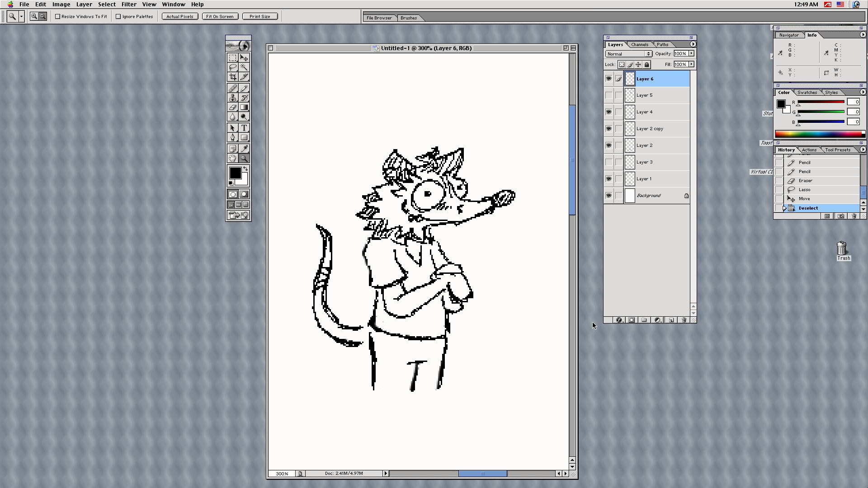Click the Fit On Screen button
This screenshot has height=488, width=868.
pyautogui.click(x=220, y=17)
